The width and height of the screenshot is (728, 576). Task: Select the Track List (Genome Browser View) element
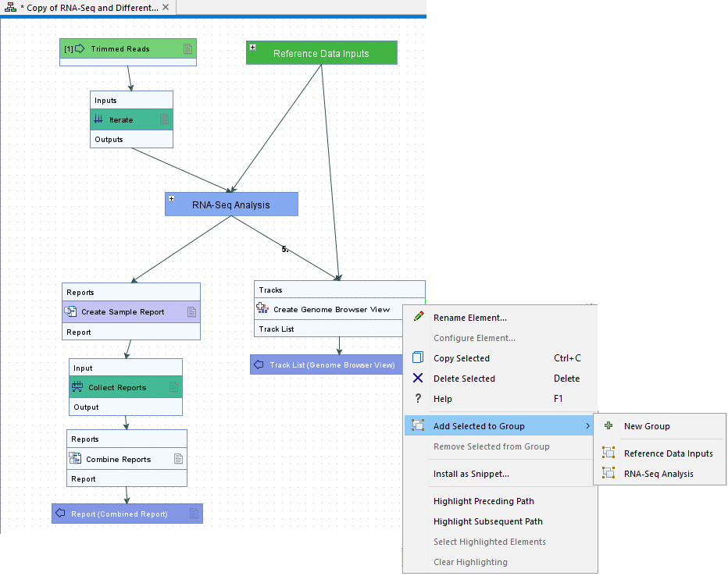[x=326, y=364]
